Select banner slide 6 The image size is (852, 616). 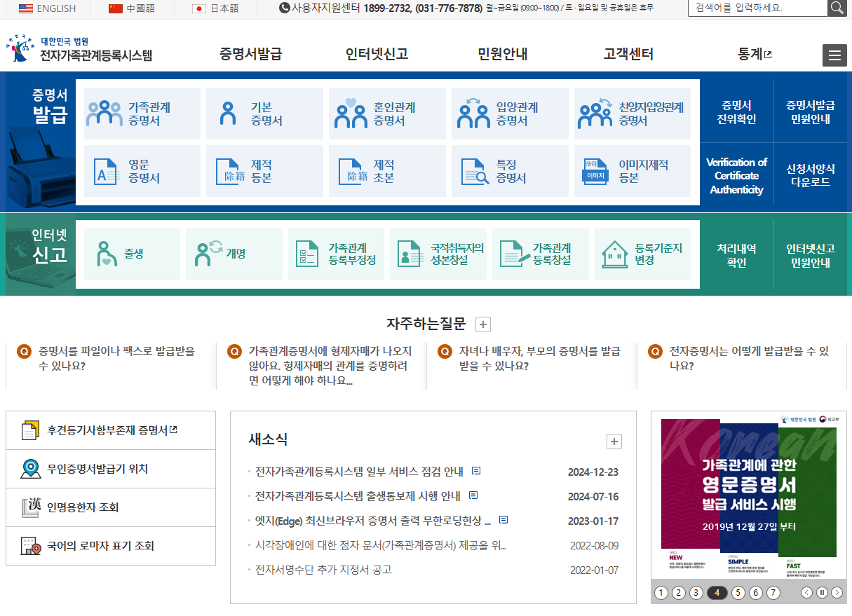tap(755, 593)
